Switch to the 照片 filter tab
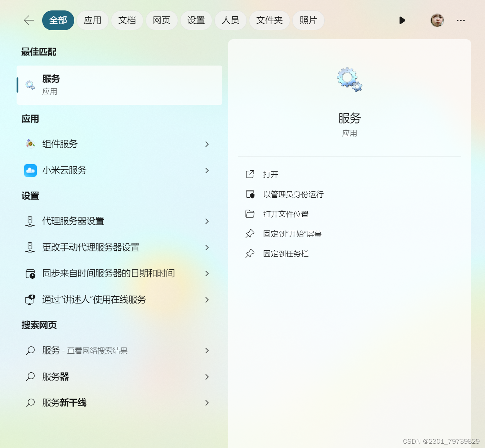485x448 pixels. (308, 20)
